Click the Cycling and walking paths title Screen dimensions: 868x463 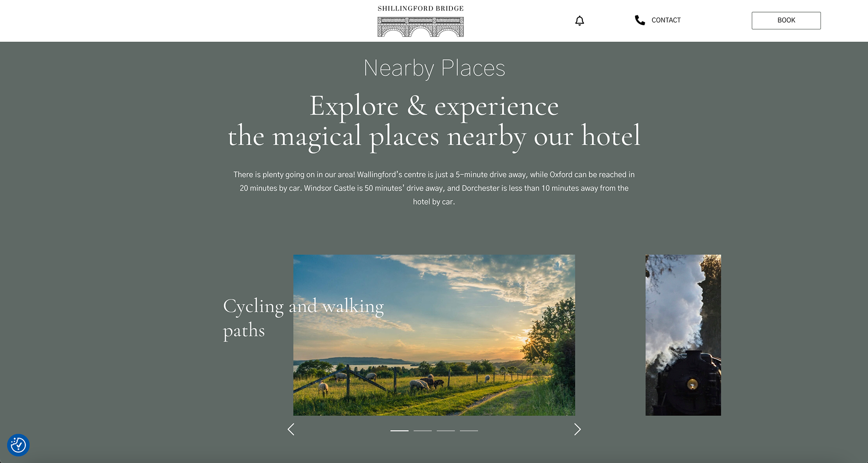[x=303, y=318]
